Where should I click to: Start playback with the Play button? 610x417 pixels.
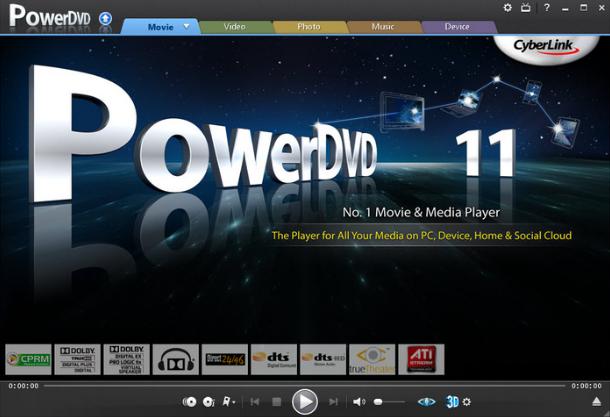305,401
